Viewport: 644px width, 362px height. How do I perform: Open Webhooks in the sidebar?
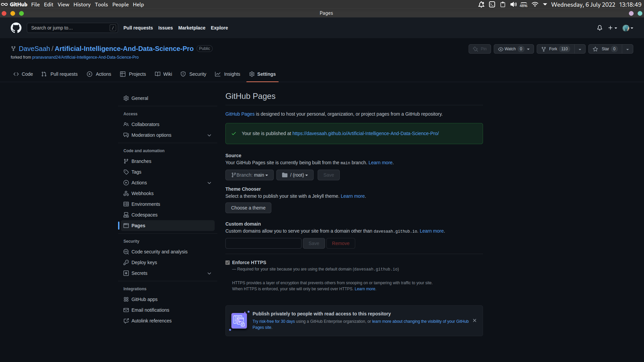142,193
